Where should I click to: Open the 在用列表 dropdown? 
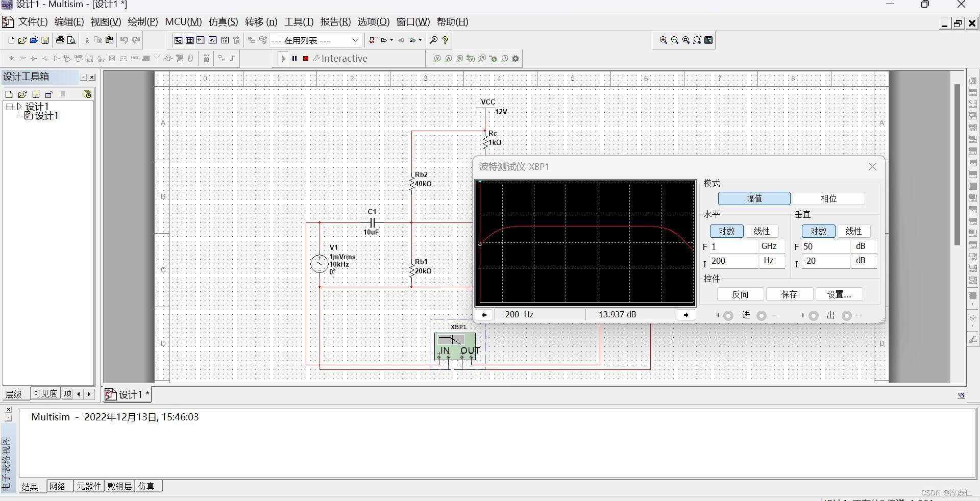click(x=354, y=40)
